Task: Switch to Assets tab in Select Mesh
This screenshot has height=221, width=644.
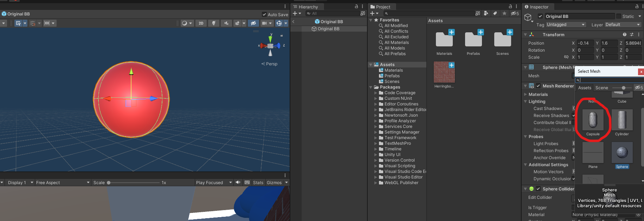Action: (585, 88)
